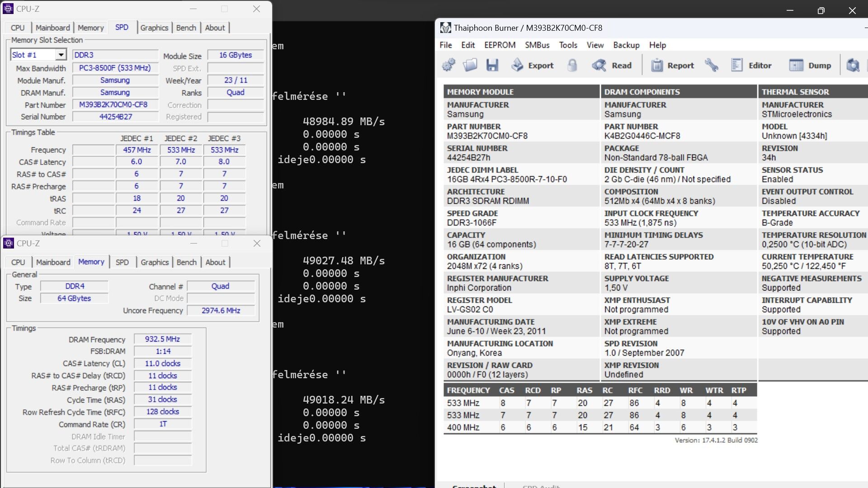868x488 pixels.
Task: Open a file with the folder icon
Action: point(470,65)
